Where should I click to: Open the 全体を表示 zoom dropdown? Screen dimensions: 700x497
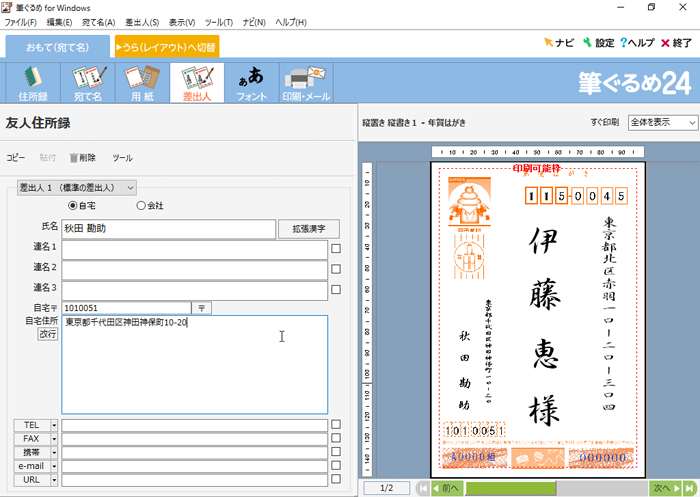point(662,122)
